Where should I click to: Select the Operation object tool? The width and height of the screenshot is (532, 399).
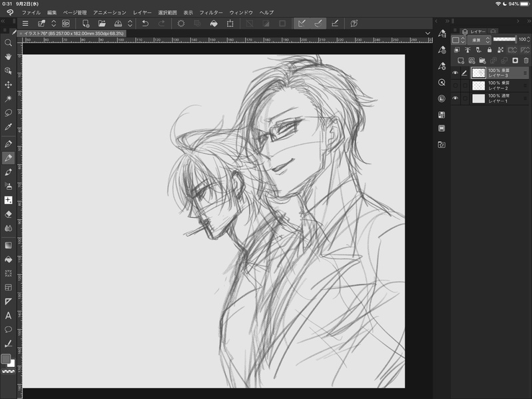coord(8,71)
